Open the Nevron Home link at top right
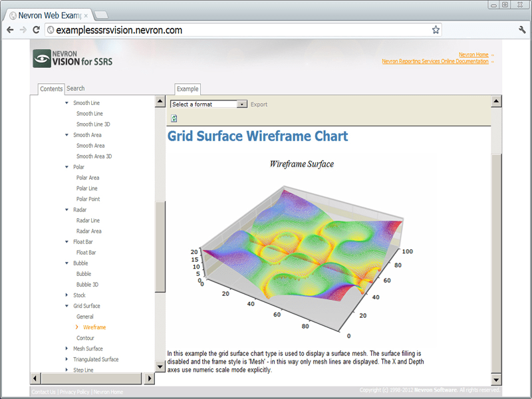532x399 pixels. click(x=473, y=55)
